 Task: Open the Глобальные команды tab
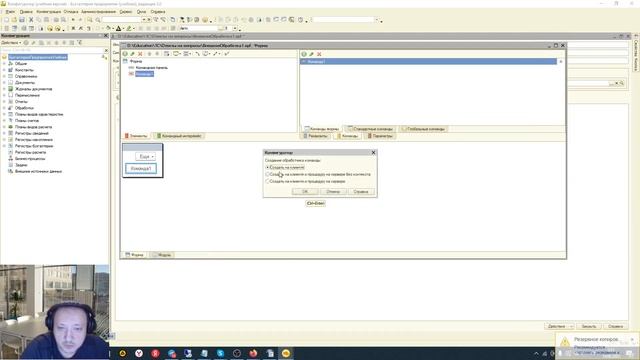(423, 129)
